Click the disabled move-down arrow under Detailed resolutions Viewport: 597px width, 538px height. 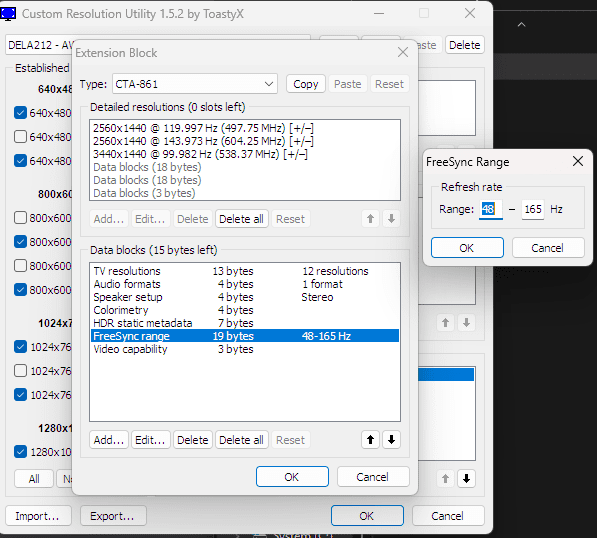[391, 219]
